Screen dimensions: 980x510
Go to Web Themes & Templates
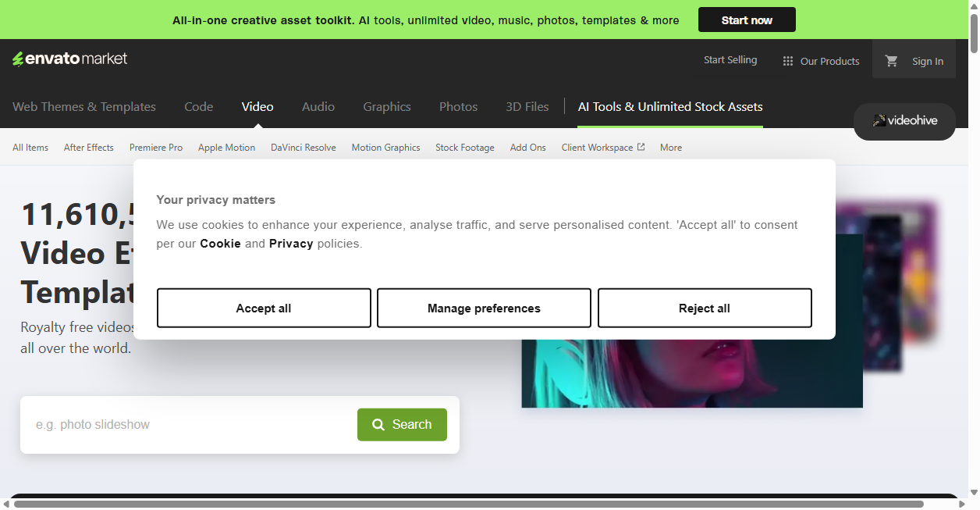[84, 107]
